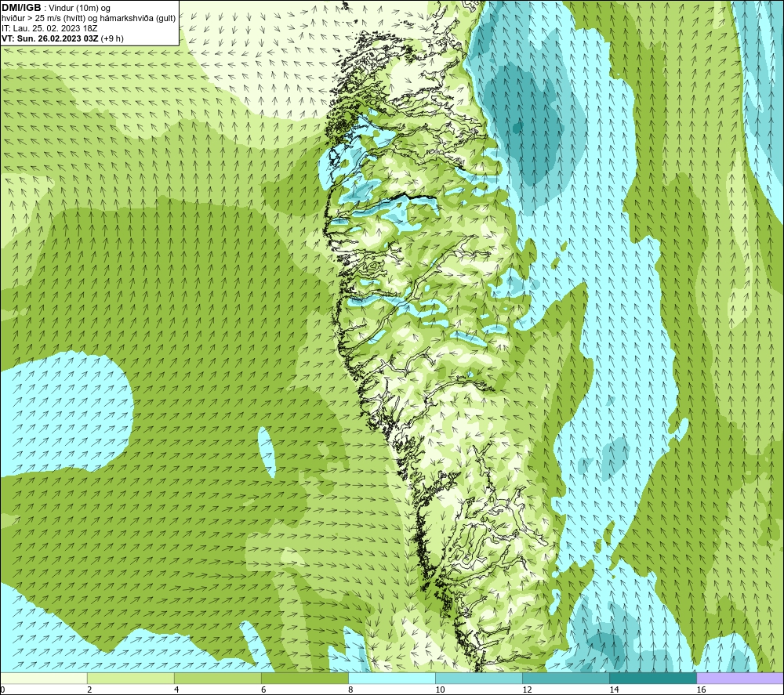Click the 'hviður > 25 m/s' legend line
The image size is (784, 695).
89,19
